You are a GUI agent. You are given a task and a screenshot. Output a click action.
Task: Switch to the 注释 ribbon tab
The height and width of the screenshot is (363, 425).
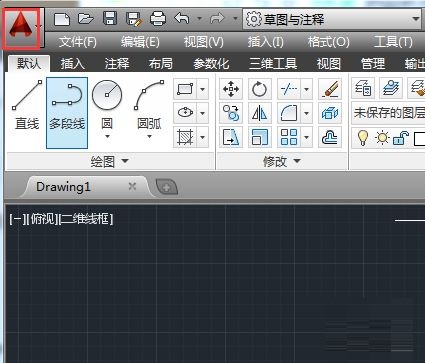click(x=116, y=64)
